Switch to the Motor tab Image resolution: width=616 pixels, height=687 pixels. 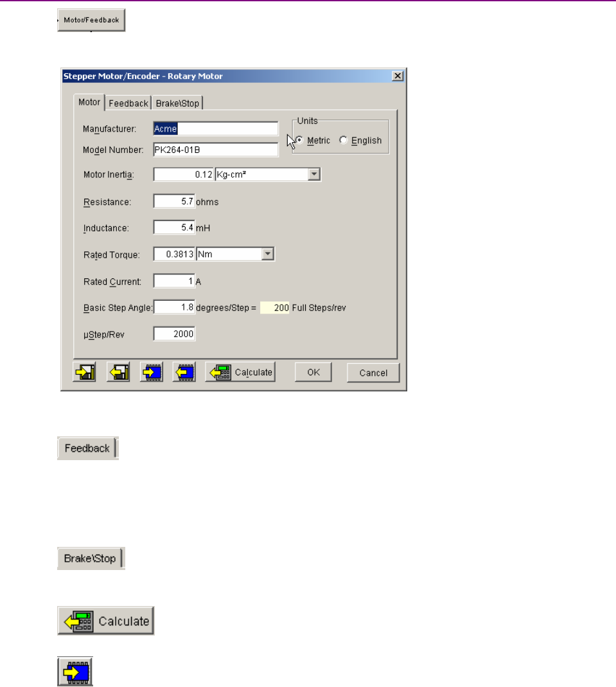(x=89, y=102)
